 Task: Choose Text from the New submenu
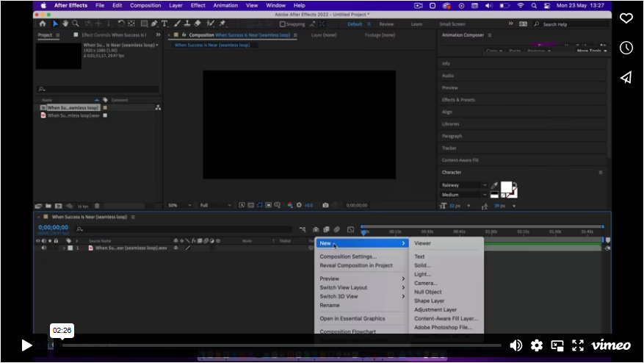point(419,256)
